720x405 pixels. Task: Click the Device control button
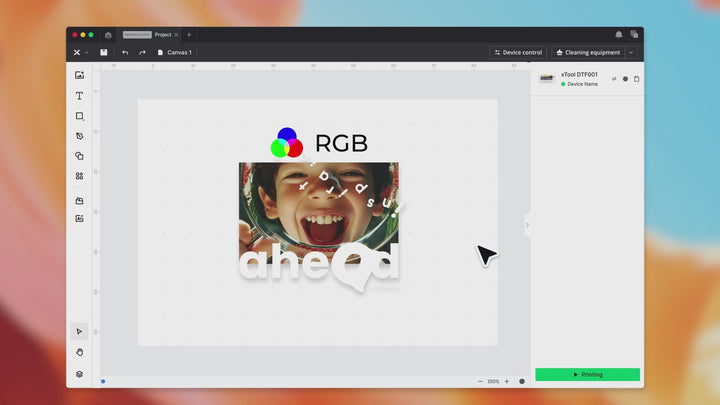517,52
